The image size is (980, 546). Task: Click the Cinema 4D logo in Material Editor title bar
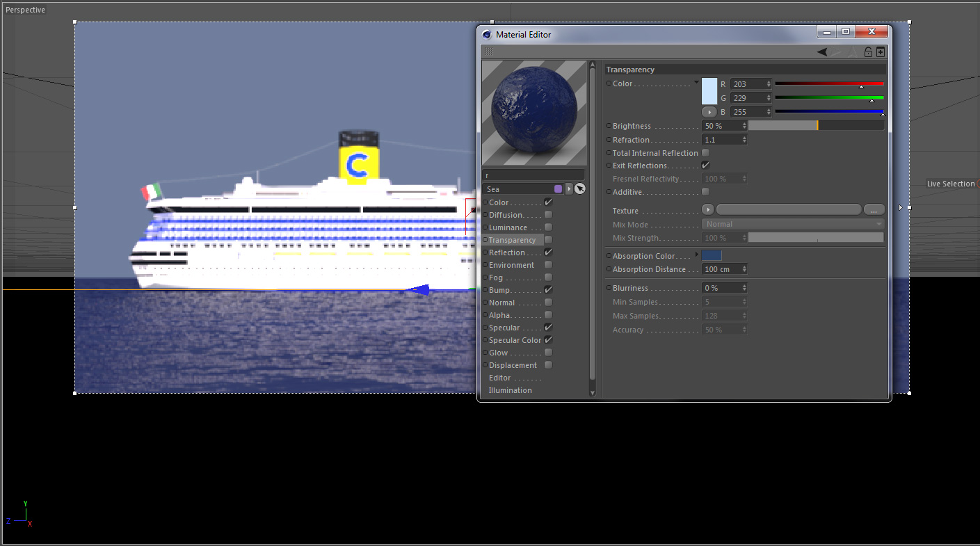click(x=487, y=34)
